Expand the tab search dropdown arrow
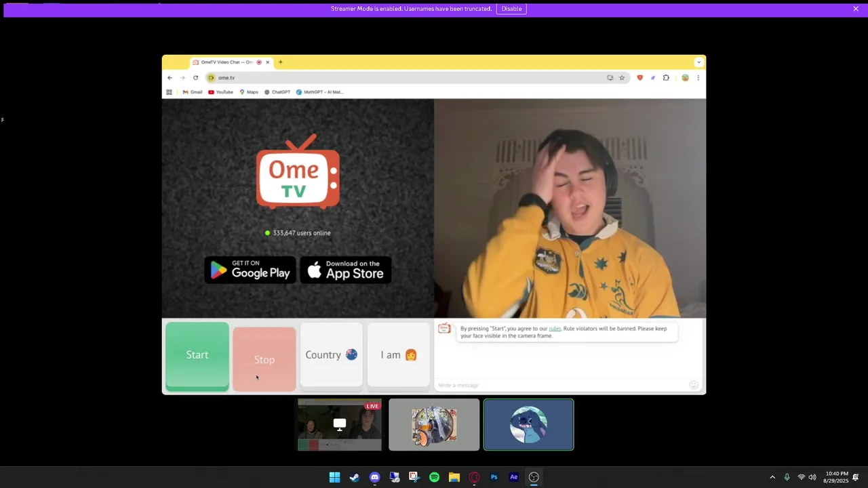 click(698, 62)
